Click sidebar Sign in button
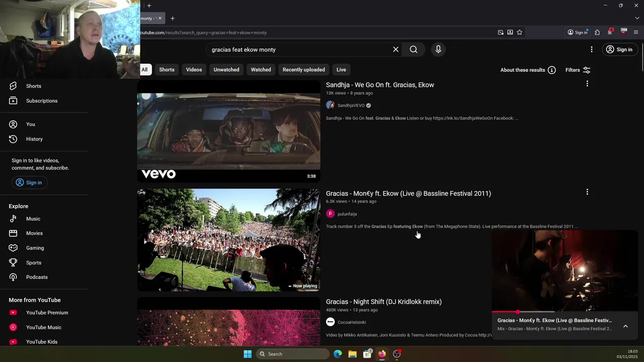Viewport: 644px width, 362px height. (x=29, y=183)
